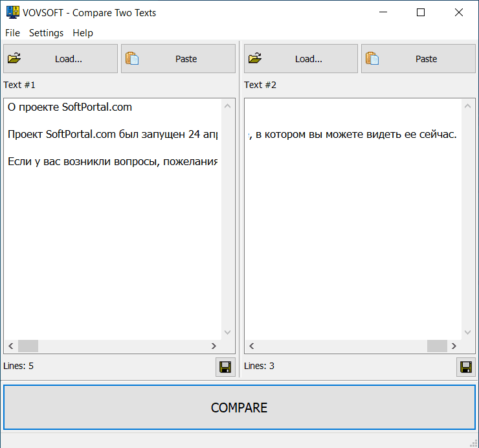
Task: Click Text #2 horizontal scroll right arrow
Action: point(454,346)
